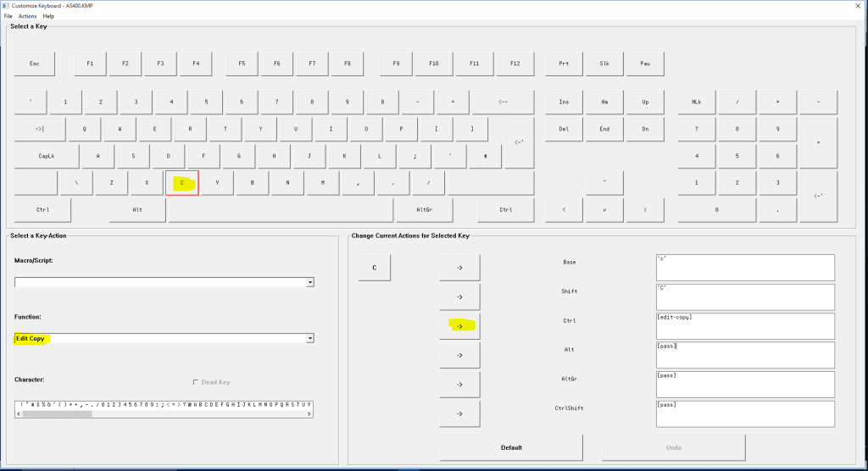
Task: Open the Actions menu
Action: [x=28, y=16]
